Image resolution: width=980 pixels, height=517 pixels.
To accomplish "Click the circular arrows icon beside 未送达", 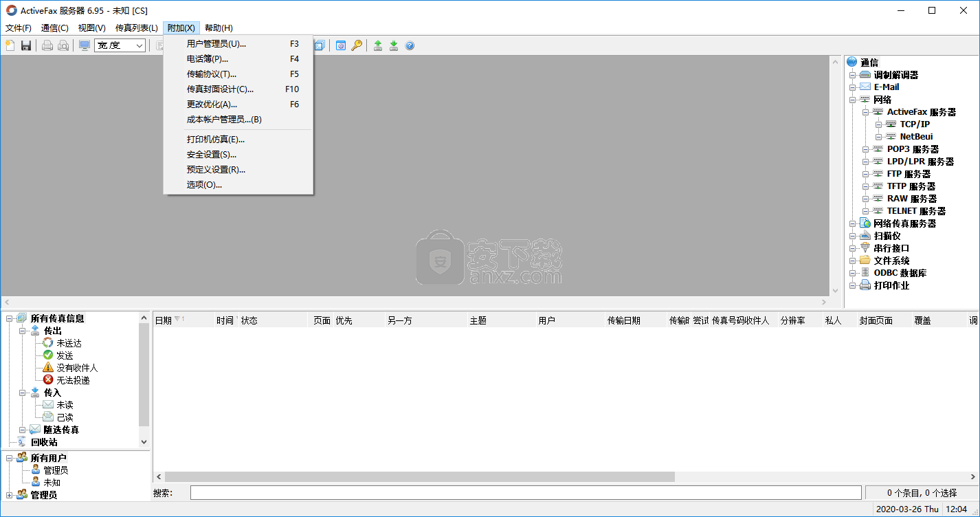I will [48, 343].
